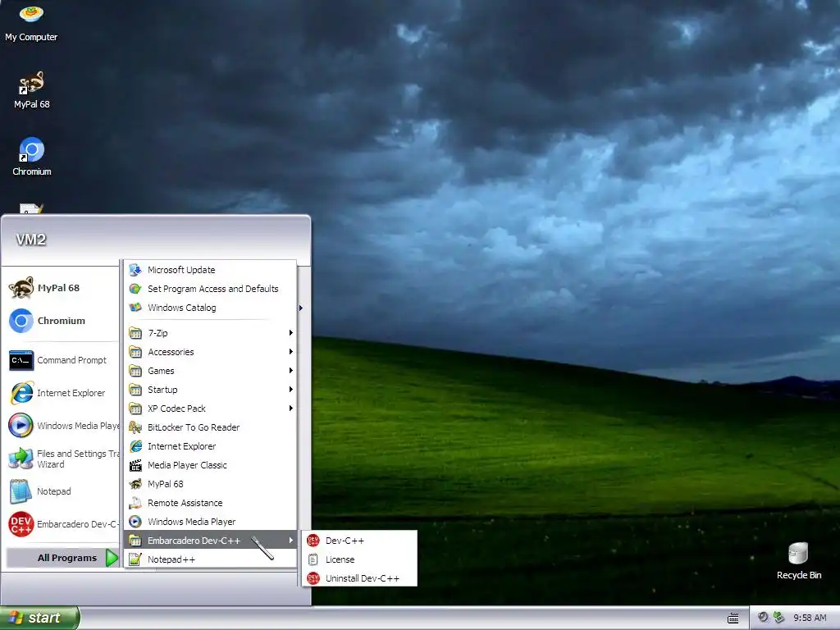The width and height of the screenshot is (840, 630).
Task: Open Remote Assistance
Action: (211, 503)
